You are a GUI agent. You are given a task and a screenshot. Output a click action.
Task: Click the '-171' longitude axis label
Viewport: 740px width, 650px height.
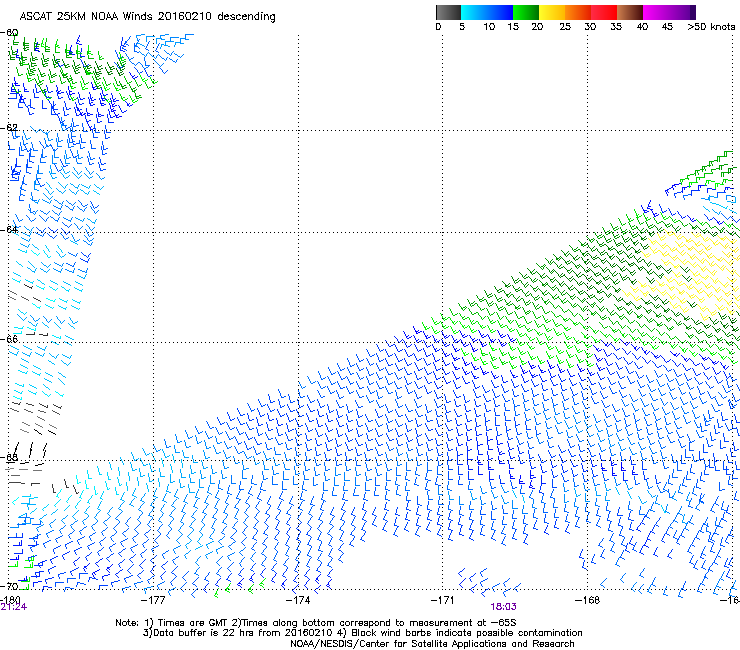pyautogui.click(x=443, y=600)
